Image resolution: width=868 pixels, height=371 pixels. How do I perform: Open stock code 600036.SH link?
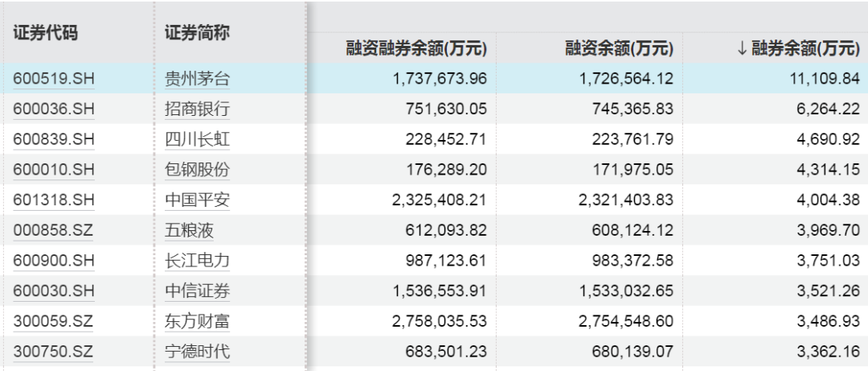pyautogui.click(x=53, y=109)
